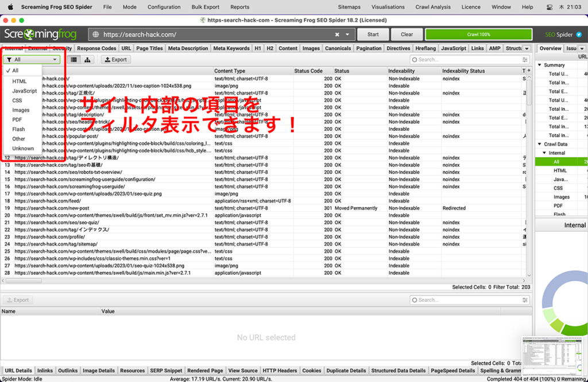Image resolution: width=588 pixels, height=382 pixels.
Task: Choose Other in the filter dropdown list
Action: [x=19, y=139]
